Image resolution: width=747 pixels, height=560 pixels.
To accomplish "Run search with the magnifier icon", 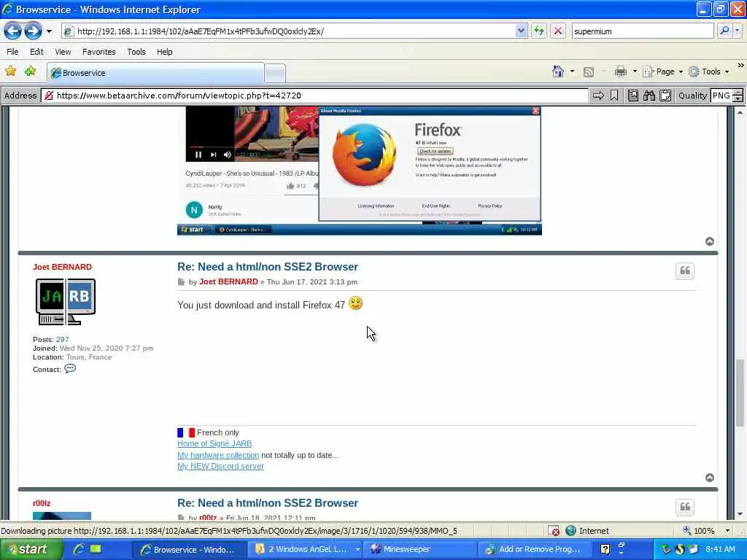I will pos(724,31).
